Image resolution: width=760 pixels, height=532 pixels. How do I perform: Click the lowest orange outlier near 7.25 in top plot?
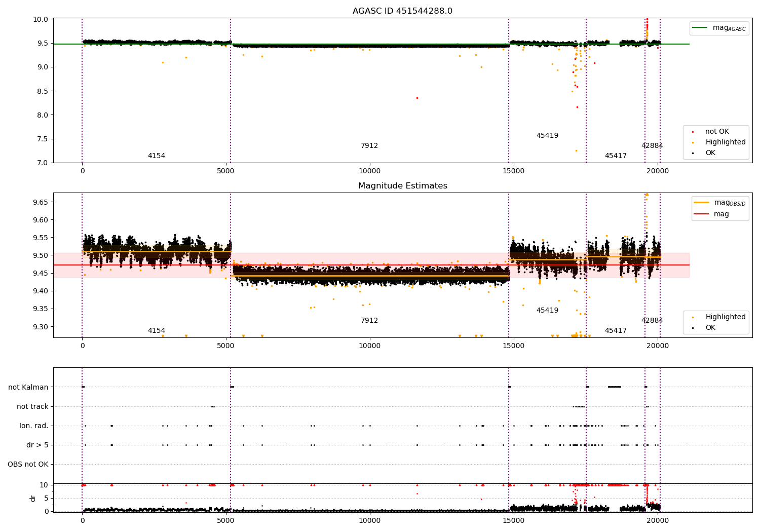tap(576, 150)
